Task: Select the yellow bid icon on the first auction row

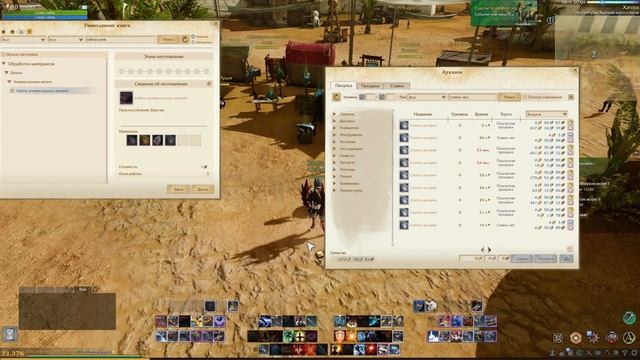Action: pos(570,122)
